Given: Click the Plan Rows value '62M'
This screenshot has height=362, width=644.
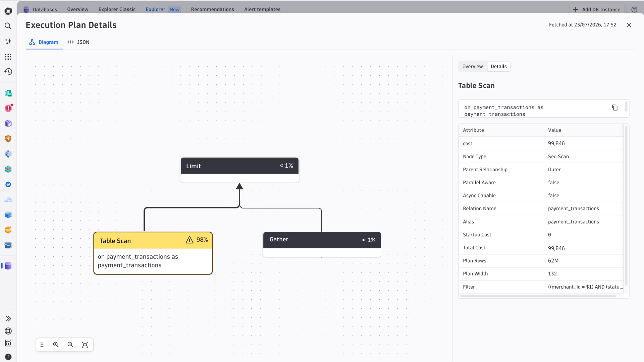Looking at the screenshot, I should (553, 261).
